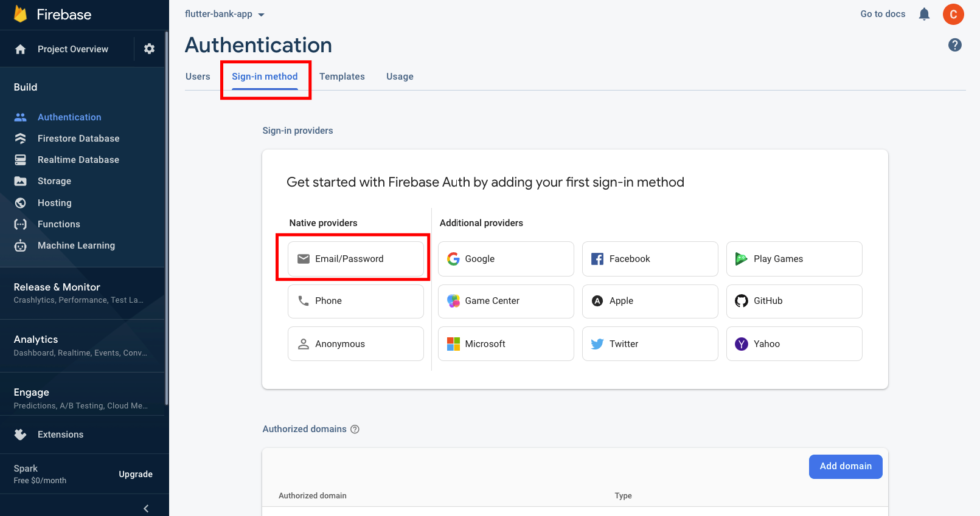Click the GitHub logo icon
980x516 pixels.
(x=742, y=301)
